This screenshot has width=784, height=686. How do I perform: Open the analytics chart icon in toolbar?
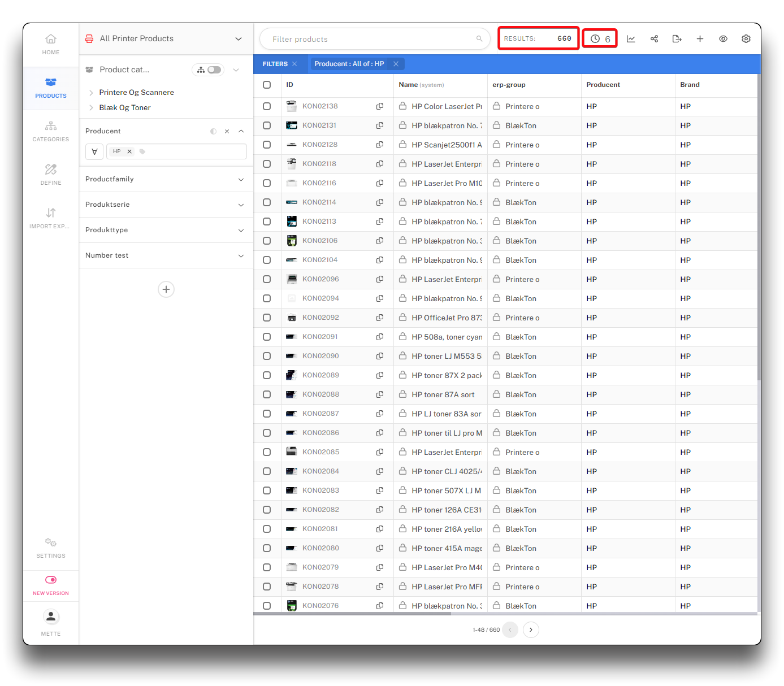(x=631, y=39)
